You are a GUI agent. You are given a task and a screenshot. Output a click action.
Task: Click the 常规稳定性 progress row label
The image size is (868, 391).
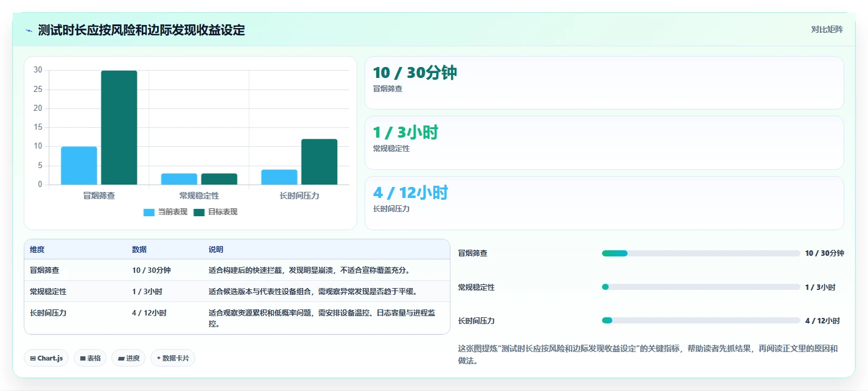click(x=476, y=287)
